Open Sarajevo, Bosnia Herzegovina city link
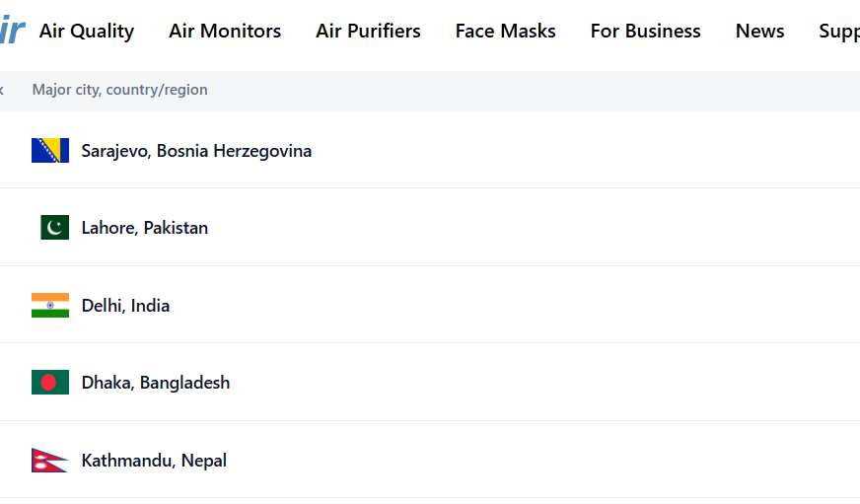Screen dimensions: 860x504 point(196,151)
